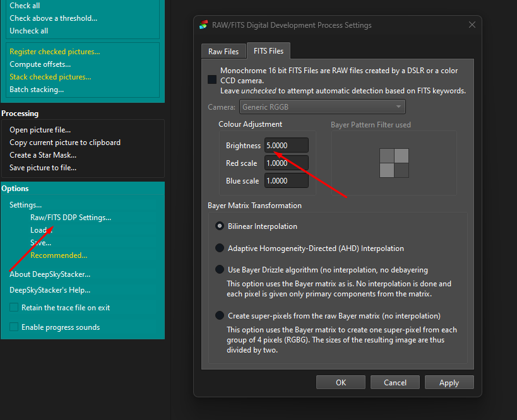The image size is (517, 420).
Task: Open Raw/FITS DDP Settings...
Action: point(71,218)
